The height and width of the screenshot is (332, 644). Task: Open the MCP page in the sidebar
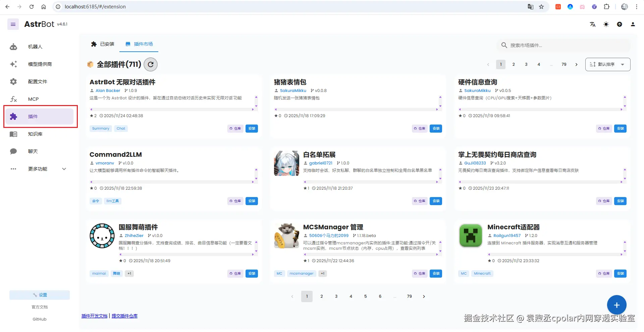point(40,99)
